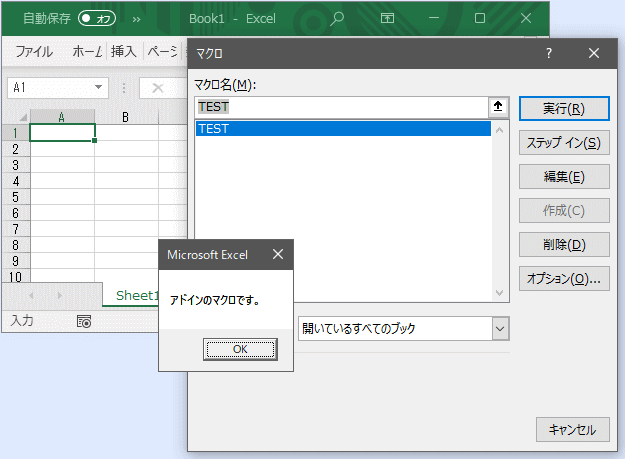The image size is (625, 459).
Task: Click the help question mark in マクロ dialog
Action: pyautogui.click(x=549, y=53)
